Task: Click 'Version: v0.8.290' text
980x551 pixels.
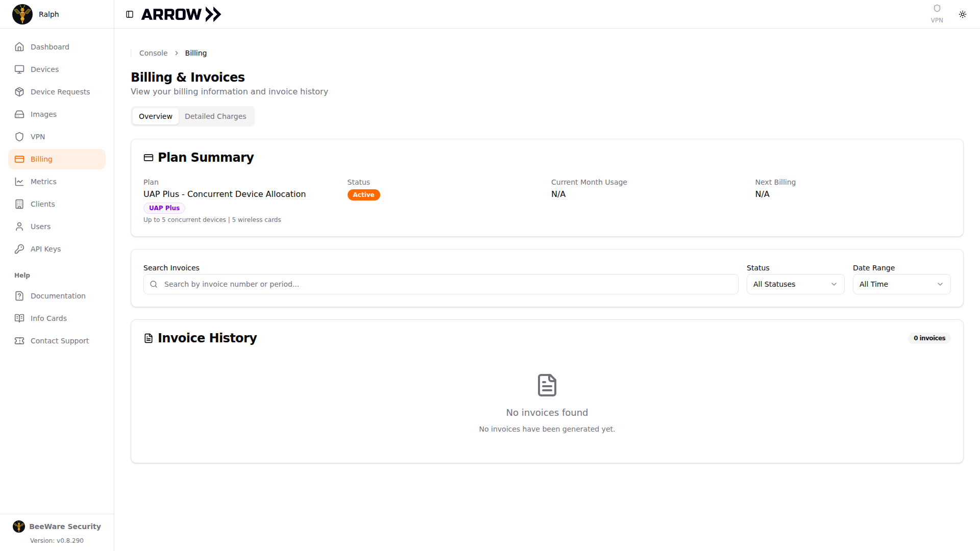Action: click(57, 541)
